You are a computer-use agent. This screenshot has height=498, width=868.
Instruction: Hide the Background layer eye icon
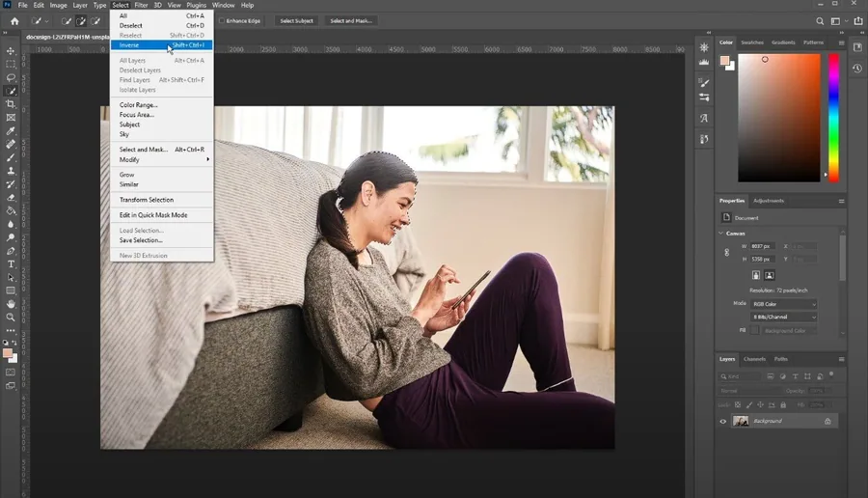point(723,421)
